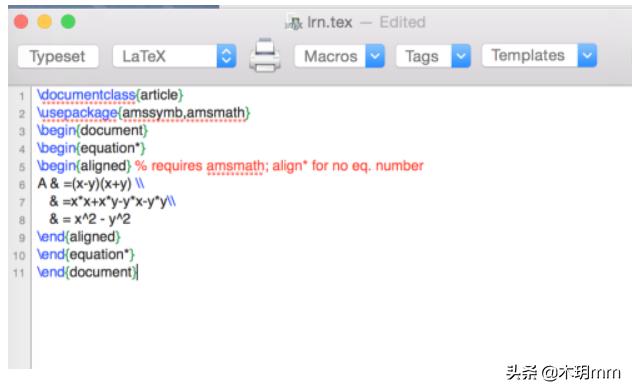Click the red comment 'requires amsmath'
Screen dimensions: 632x392
pyautogui.click(x=208, y=166)
